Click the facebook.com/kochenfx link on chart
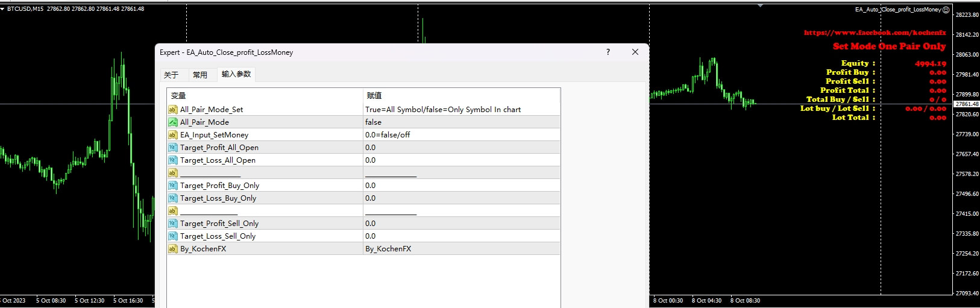Image resolution: width=980 pixels, height=308 pixels. tap(875, 33)
